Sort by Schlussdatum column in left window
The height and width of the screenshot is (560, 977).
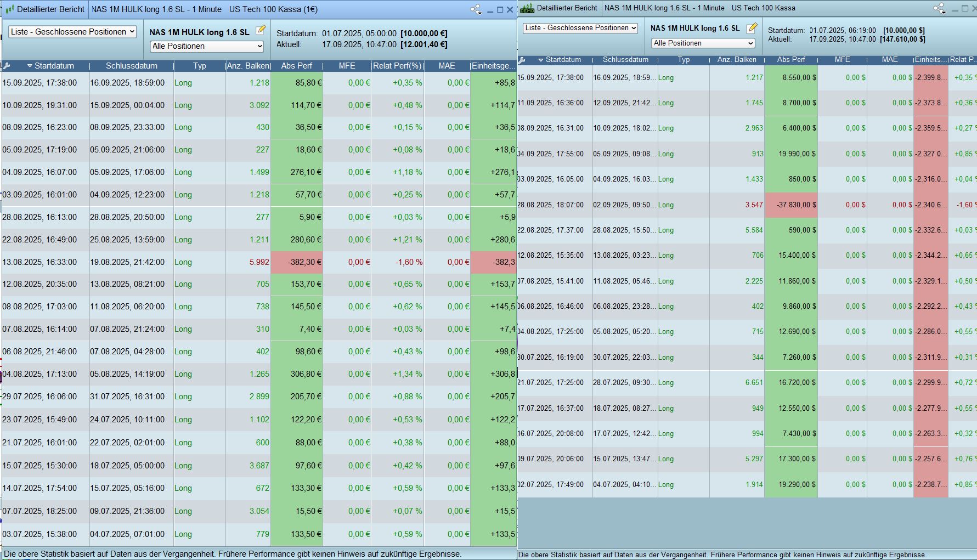coord(132,66)
